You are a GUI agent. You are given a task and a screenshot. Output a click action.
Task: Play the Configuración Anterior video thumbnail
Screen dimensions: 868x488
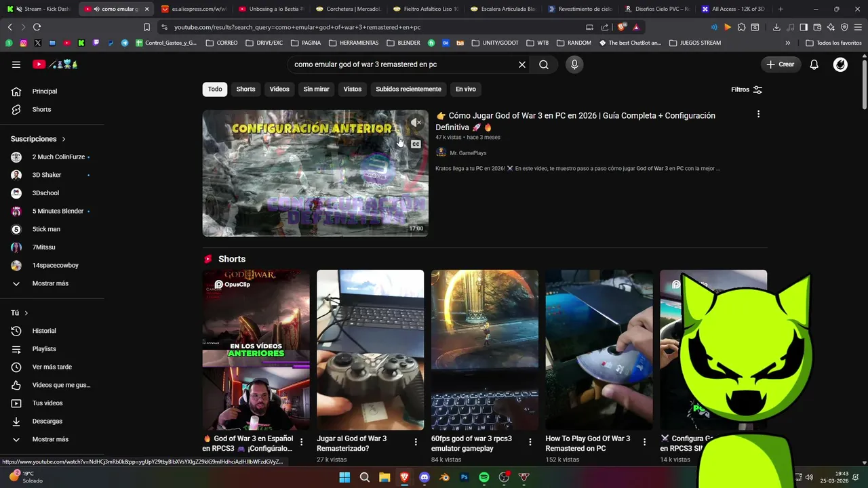coord(315,173)
